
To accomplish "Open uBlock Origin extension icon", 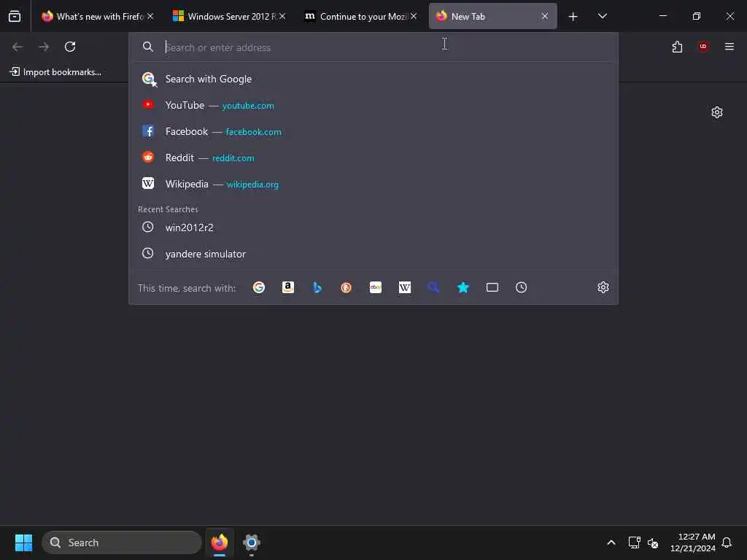I will point(703,47).
